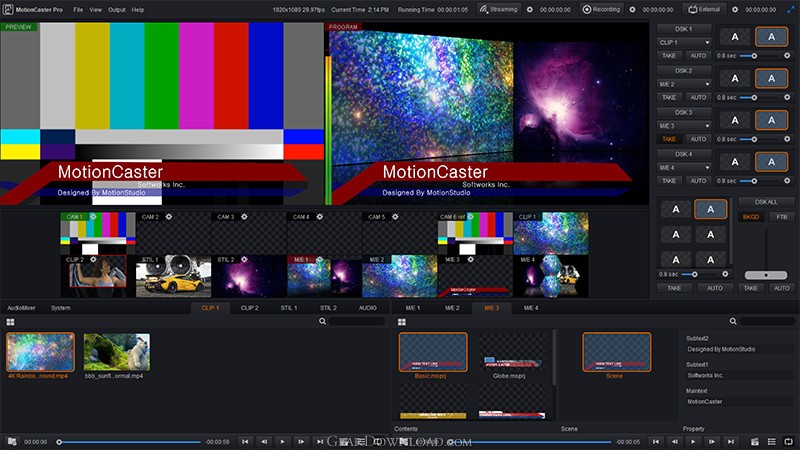This screenshot has width=800, height=450.
Task: Click the T-bar fader handle
Action: click(766, 276)
